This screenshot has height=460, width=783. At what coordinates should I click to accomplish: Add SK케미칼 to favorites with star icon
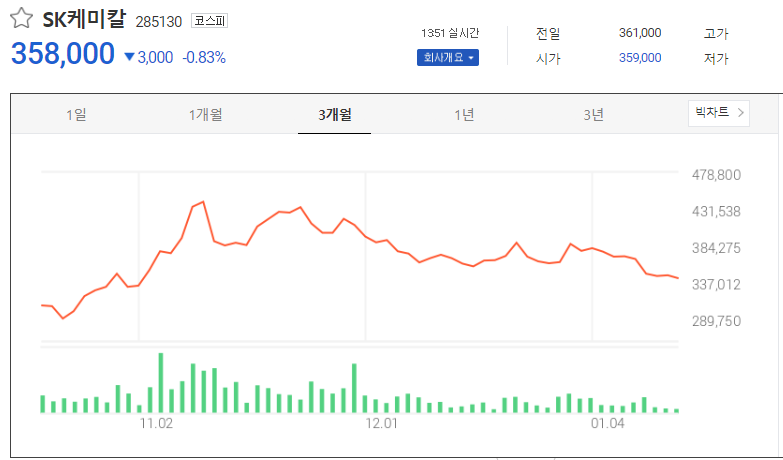(21, 19)
